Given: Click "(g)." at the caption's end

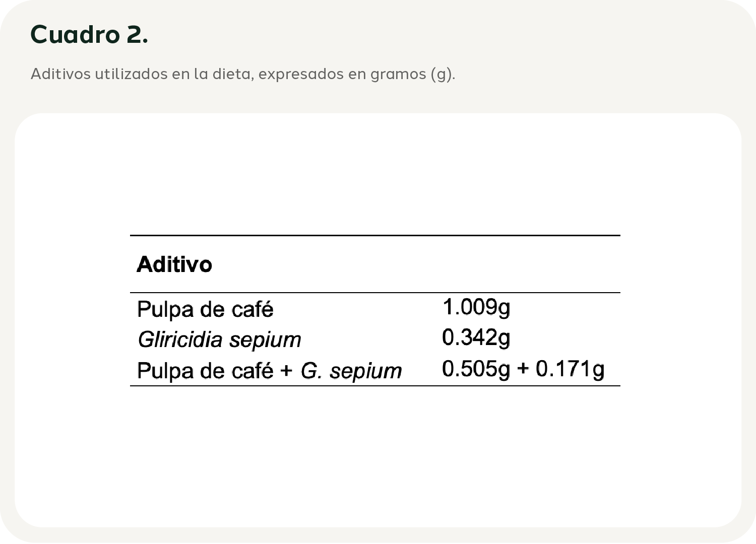Looking at the screenshot, I should [443, 74].
